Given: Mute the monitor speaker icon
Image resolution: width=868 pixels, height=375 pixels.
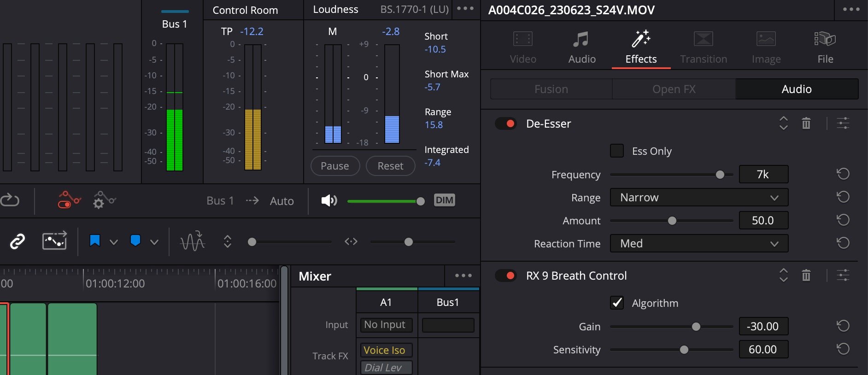Looking at the screenshot, I should click(329, 200).
